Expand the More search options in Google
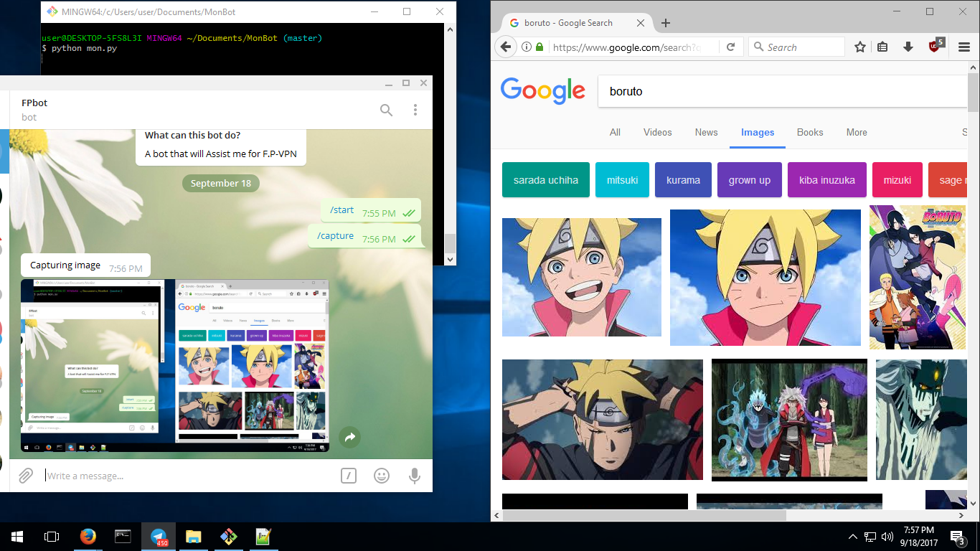 [x=857, y=132]
